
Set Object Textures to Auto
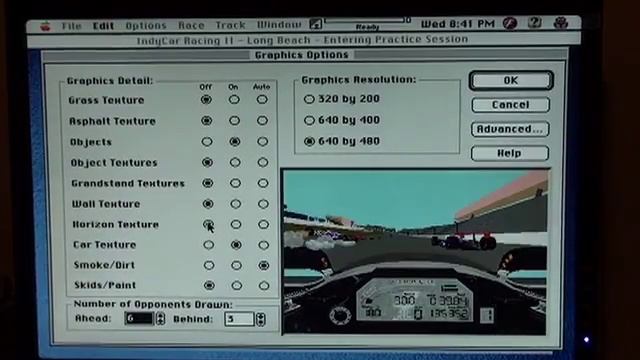pos(262,162)
